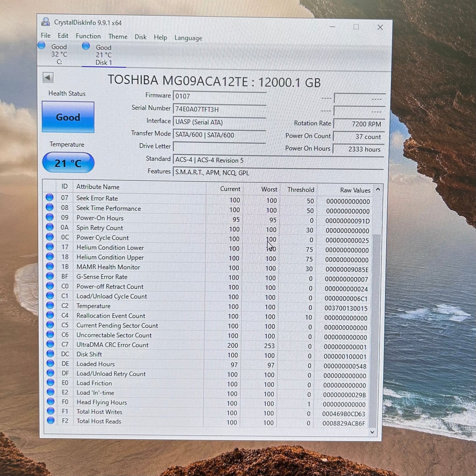
Task: Click the Serial Number field
Action: [x=219, y=109]
